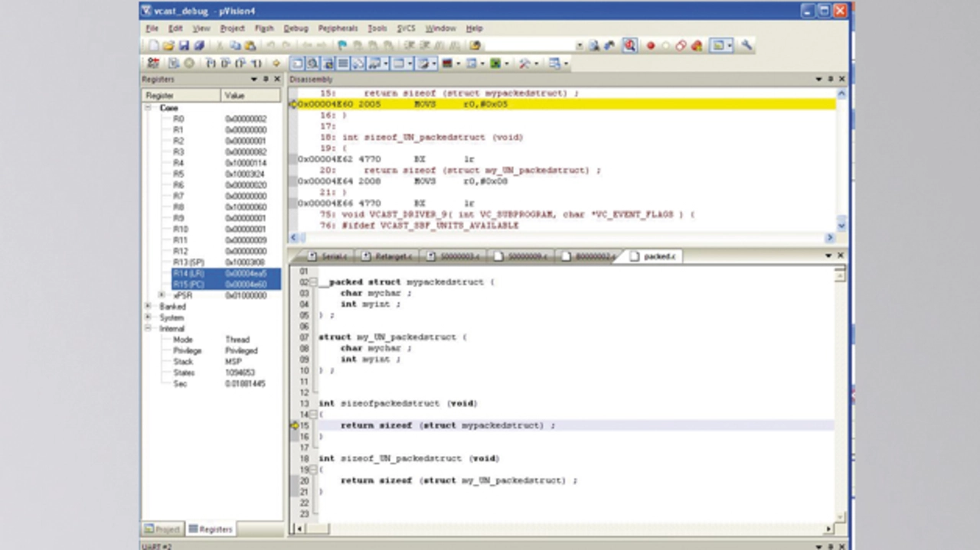The width and height of the screenshot is (980, 550).
Task: Click the Insert Breakpoint red dot icon
Action: 651,46
